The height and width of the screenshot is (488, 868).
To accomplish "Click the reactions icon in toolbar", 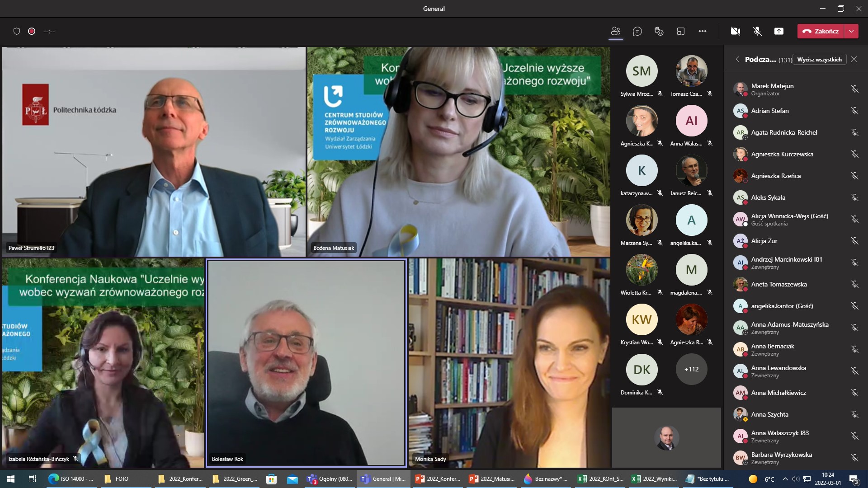I will (x=659, y=31).
